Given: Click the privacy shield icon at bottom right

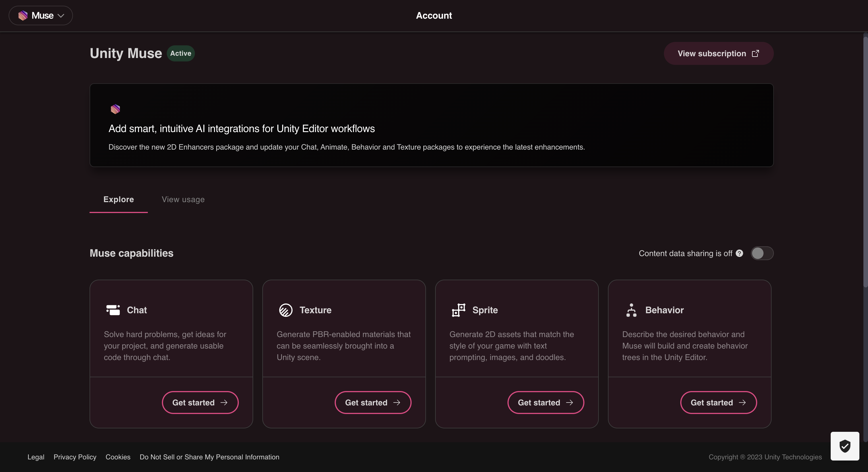Looking at the screenshot, I should coord(844,446).
